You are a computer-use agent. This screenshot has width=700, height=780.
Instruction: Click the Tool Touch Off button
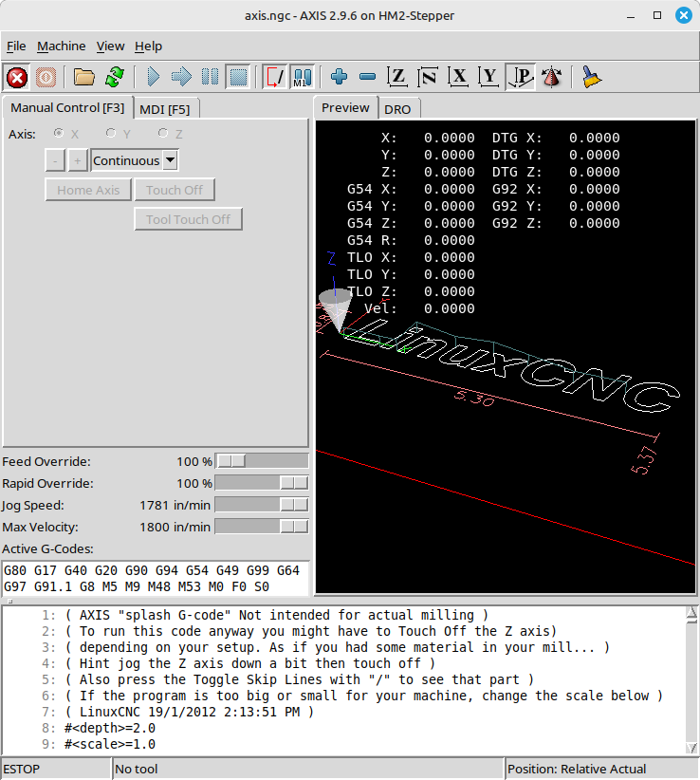[188, 219]
